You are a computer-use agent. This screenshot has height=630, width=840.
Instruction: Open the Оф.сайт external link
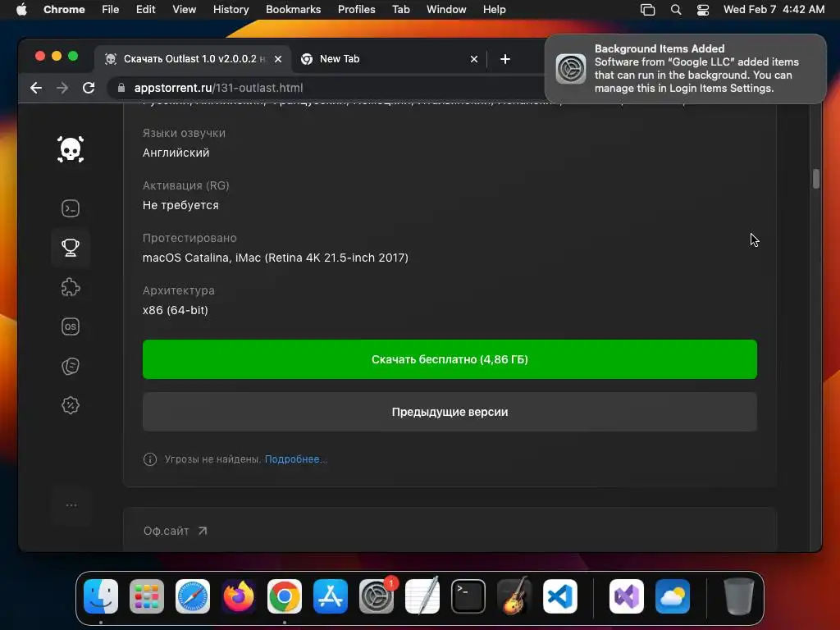tap(176, 531)
